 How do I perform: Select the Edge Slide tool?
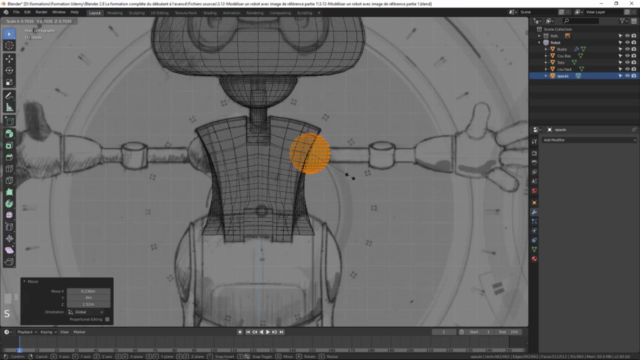[x=9, y=227]
